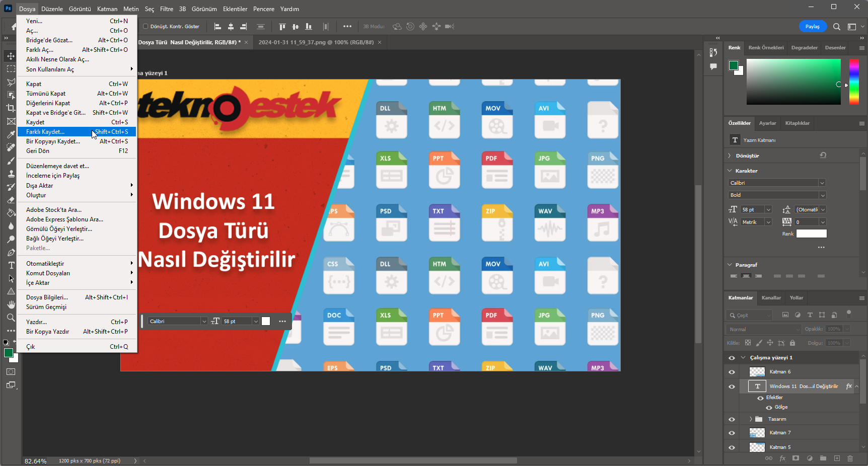Screen dimensions: 868x466
Task: Toggle visibility of Katman 7 layer
Action: (732, 433)
